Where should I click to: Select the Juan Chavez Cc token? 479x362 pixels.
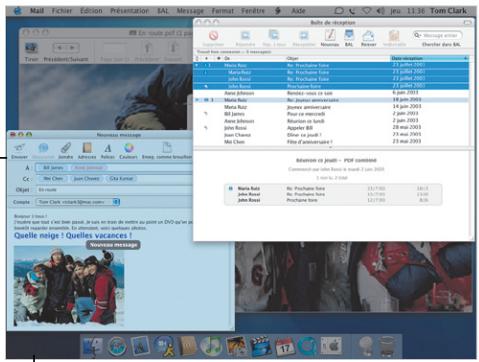coord(87,179)
